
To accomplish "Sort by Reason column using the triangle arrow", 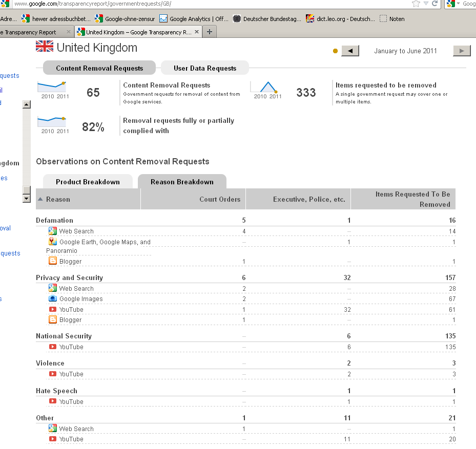I will pyautogui.click(x=40, y=199).
